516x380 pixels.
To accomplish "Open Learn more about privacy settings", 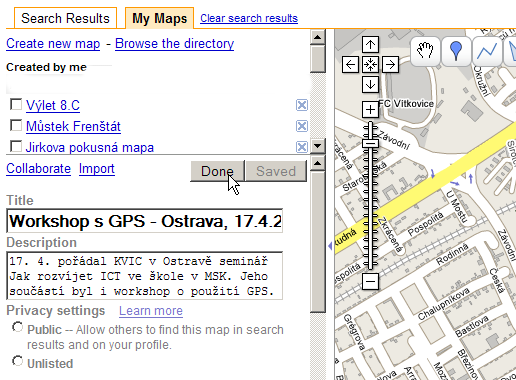I will (x=151, y=311).
